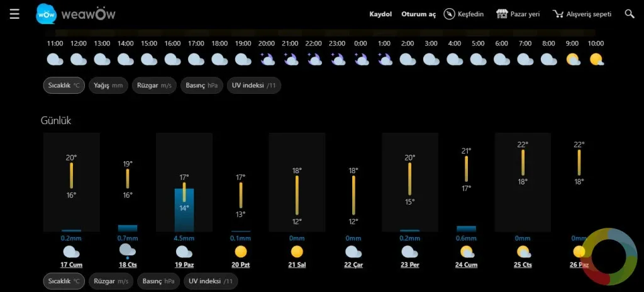Click rainy cloud icon for 18 Cts
The height and width of the screenshot is (292, 644).
127,251
